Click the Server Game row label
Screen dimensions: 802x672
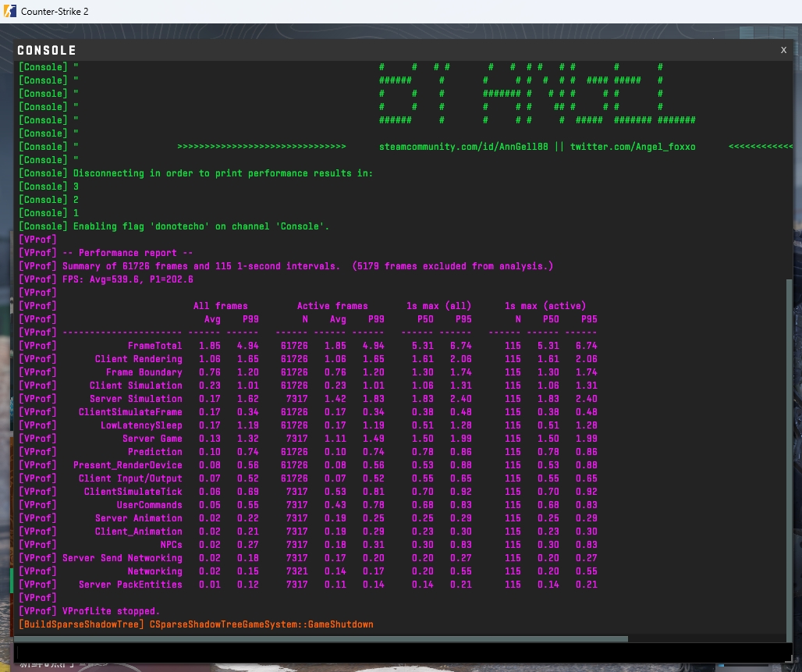pyautogui.click(x=152, y=439)
